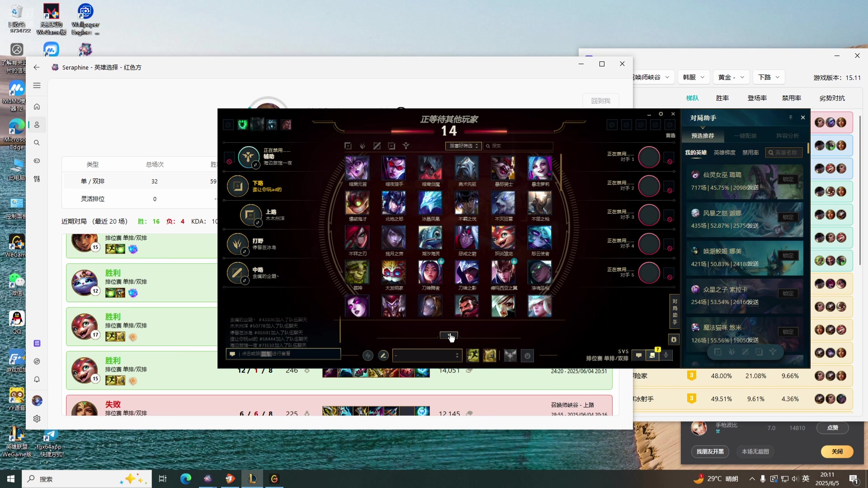Open the 按喜好筛选 sort dropdown
The image size is (868, 488).
[x=464, y=146]
